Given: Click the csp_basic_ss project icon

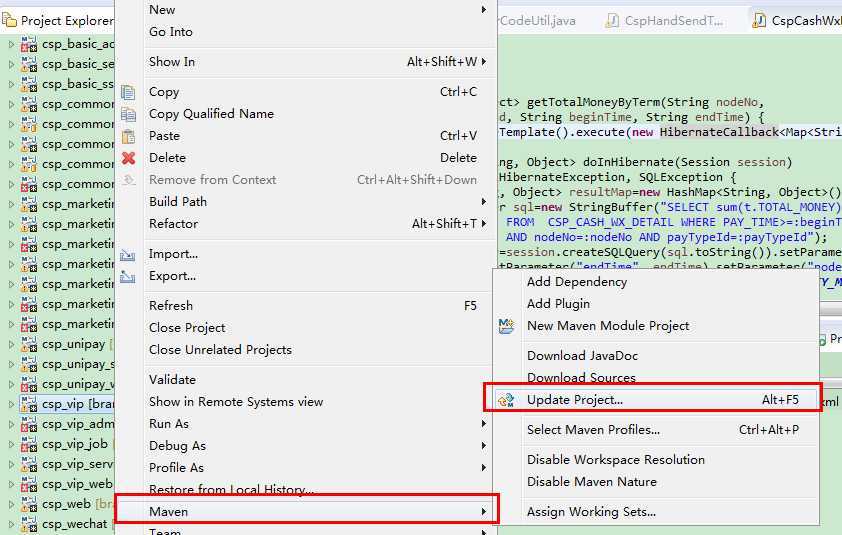Looking at the screenshot, I should pyautogui.click(x=29, y=84).
